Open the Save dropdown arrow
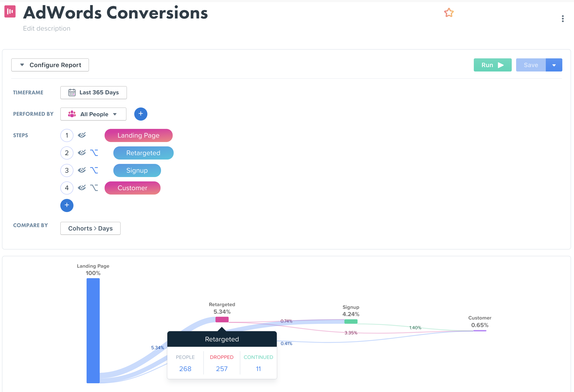 (x=554, y=65)
